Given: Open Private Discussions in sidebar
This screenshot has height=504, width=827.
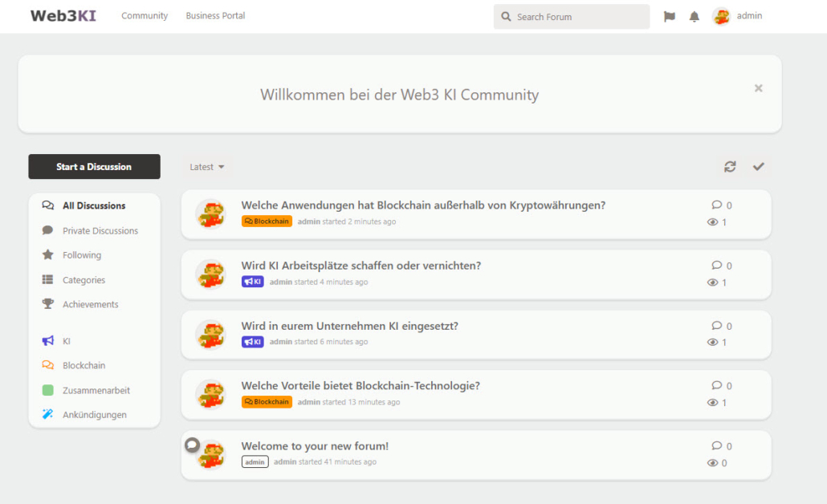Looking at the screenshot, I should click(x=90, y=230).
